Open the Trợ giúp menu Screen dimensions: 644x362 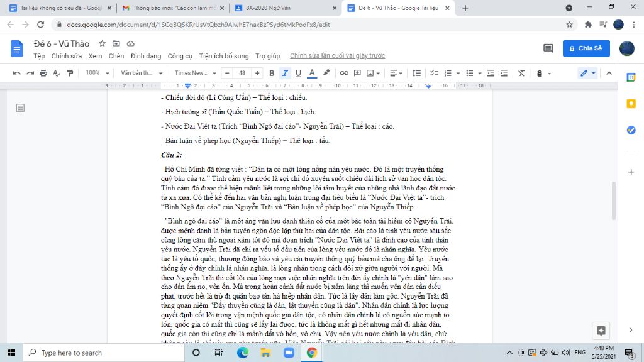click(268, 56)
